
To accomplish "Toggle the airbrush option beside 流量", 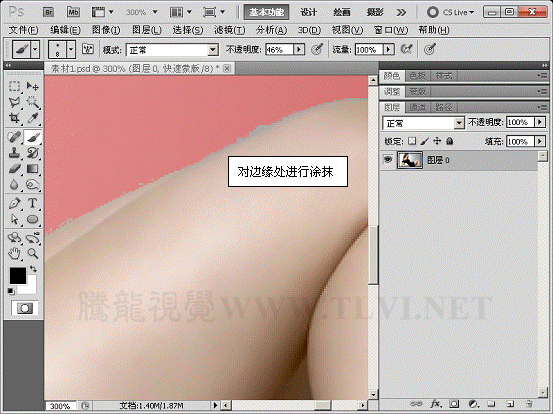I will (x=407, y=49).
